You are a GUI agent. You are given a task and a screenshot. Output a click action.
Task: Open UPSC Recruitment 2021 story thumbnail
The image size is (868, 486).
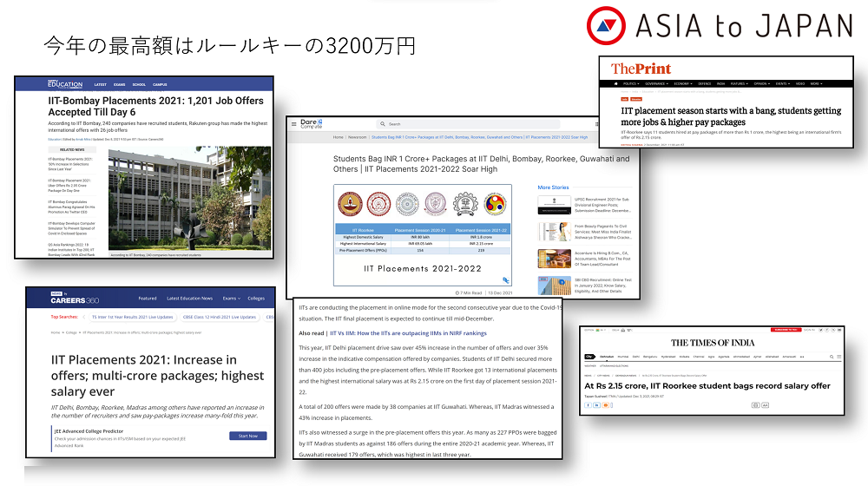[554, 205]
